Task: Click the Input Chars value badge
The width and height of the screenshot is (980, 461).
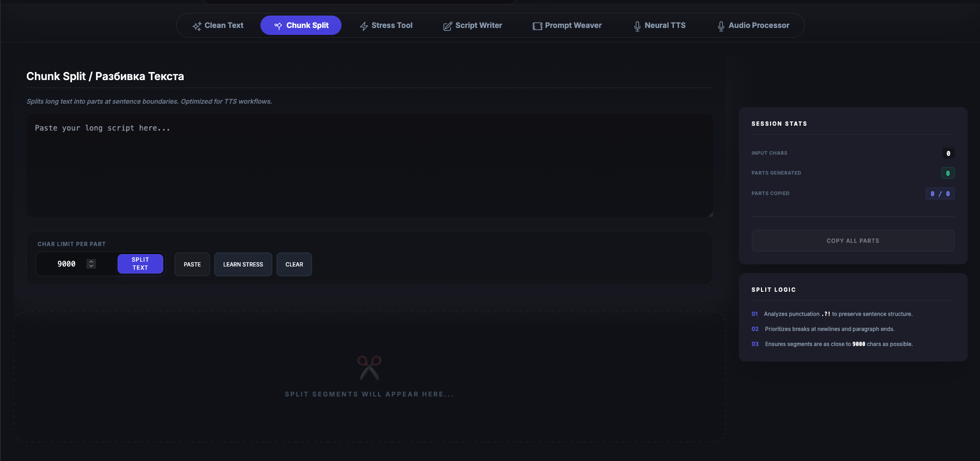Action: coord(948,153)
